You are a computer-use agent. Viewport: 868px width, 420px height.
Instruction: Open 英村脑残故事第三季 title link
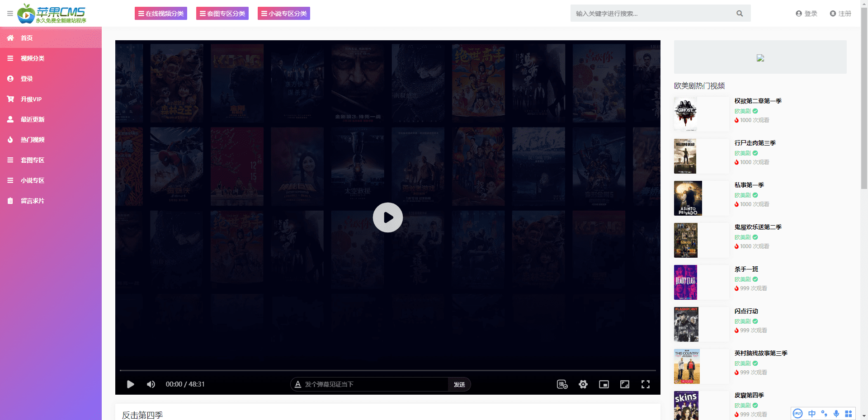[x=761, y=353]
